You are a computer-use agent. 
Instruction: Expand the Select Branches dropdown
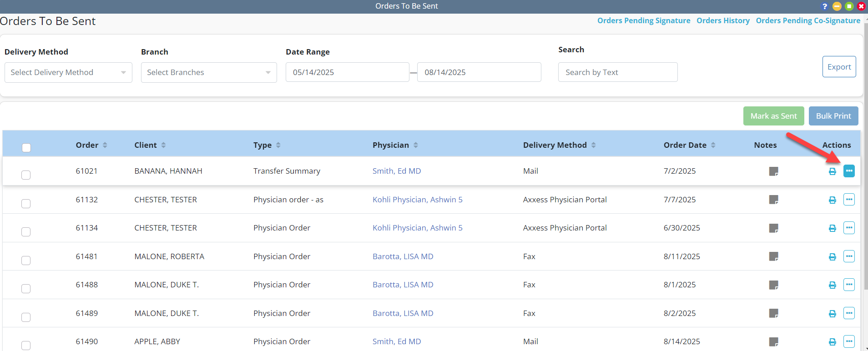(x=209, y=73)
